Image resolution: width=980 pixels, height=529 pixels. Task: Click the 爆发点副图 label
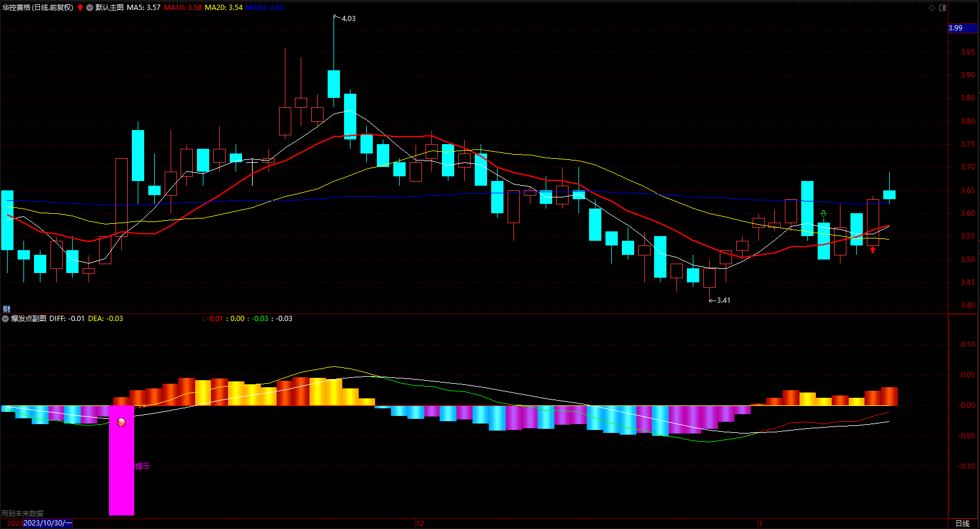click(x=29, y=319)
